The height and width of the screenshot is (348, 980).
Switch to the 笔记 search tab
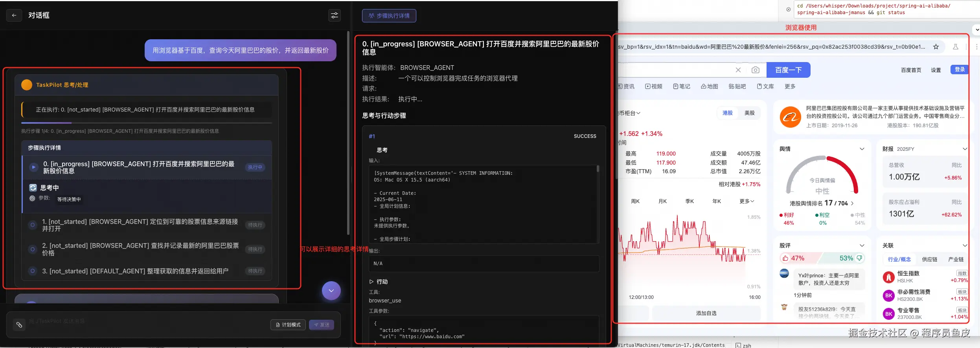(682, 86)
